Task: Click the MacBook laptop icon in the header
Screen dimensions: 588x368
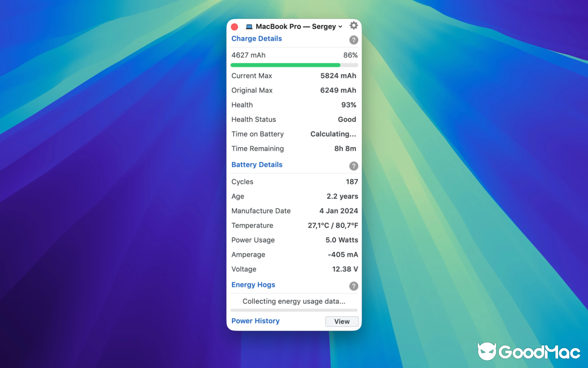Action: click(x=248, y=26)
